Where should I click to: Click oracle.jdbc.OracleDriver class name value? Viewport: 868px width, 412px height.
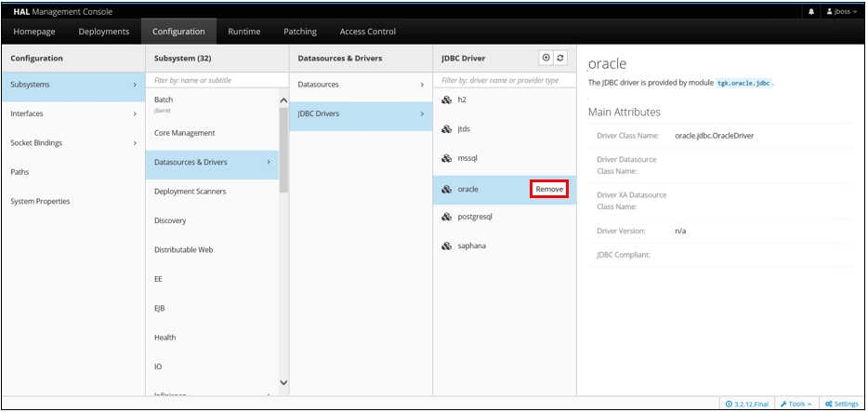714,135
